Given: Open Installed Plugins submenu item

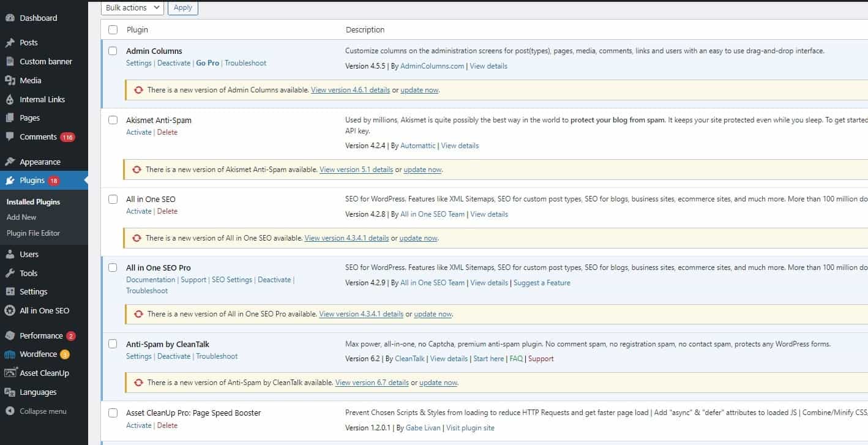Looking at the screenshot, I should coord(33,202).
